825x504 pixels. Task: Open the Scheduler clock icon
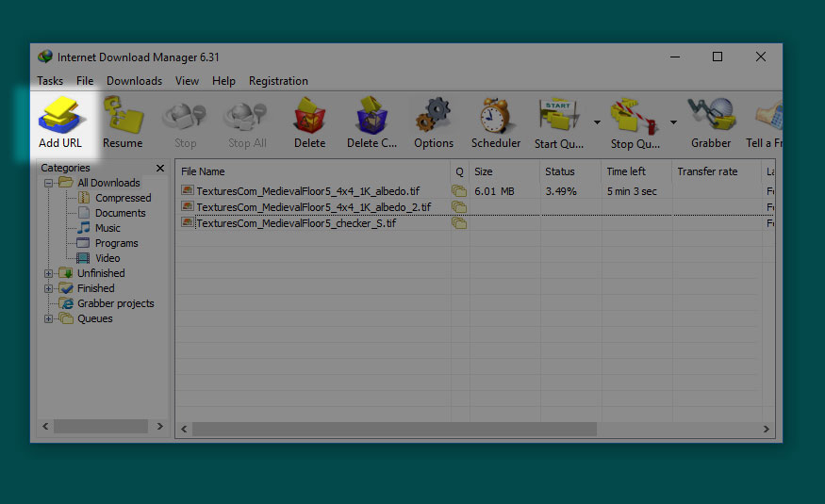coord(495,115)
